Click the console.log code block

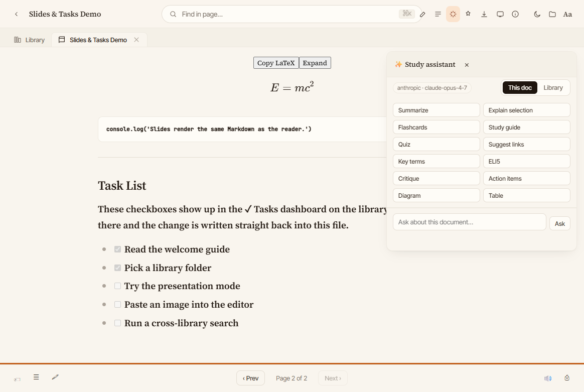(242, 129)
